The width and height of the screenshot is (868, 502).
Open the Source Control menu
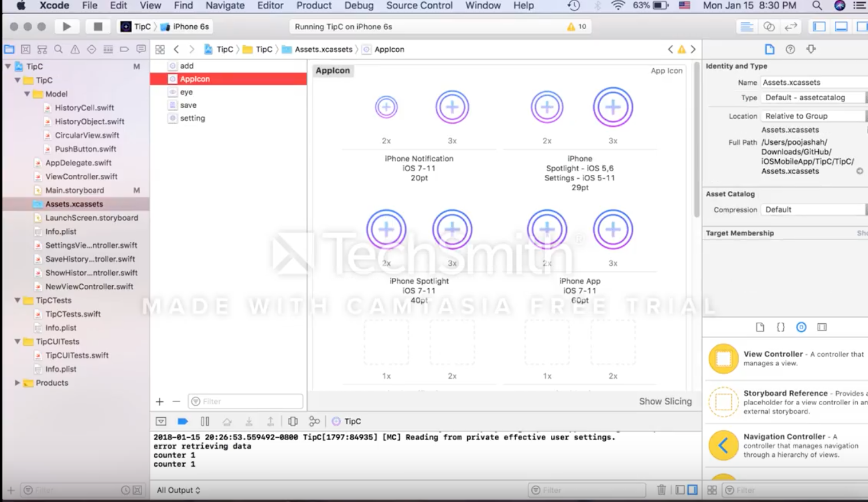coord(419,6)
